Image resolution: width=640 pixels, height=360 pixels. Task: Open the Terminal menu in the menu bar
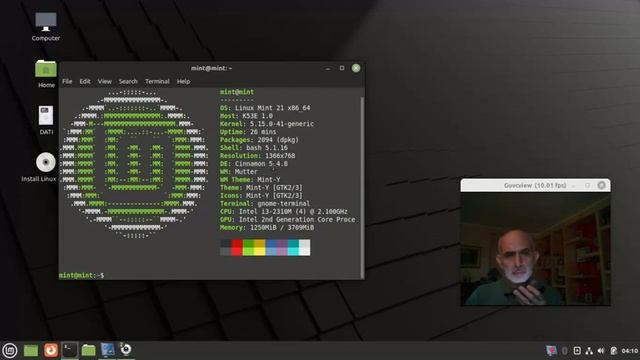point(157,81)
